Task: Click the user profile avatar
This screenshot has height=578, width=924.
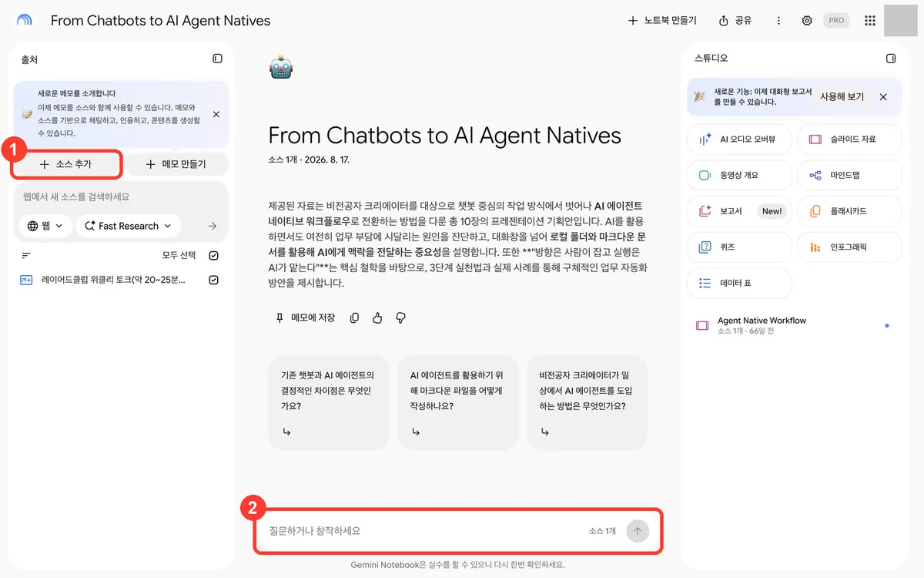Action: 900,21
